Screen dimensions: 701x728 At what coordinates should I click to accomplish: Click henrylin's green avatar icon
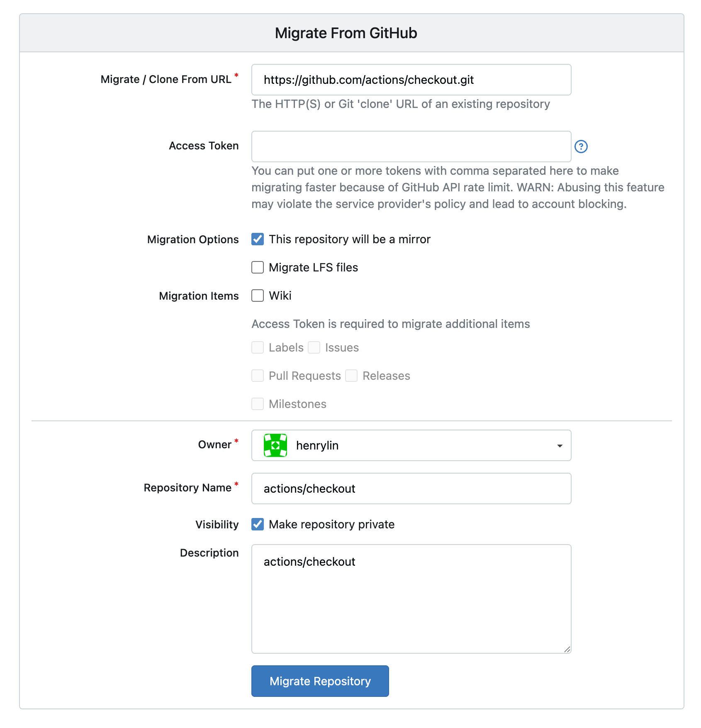point(275,445)
